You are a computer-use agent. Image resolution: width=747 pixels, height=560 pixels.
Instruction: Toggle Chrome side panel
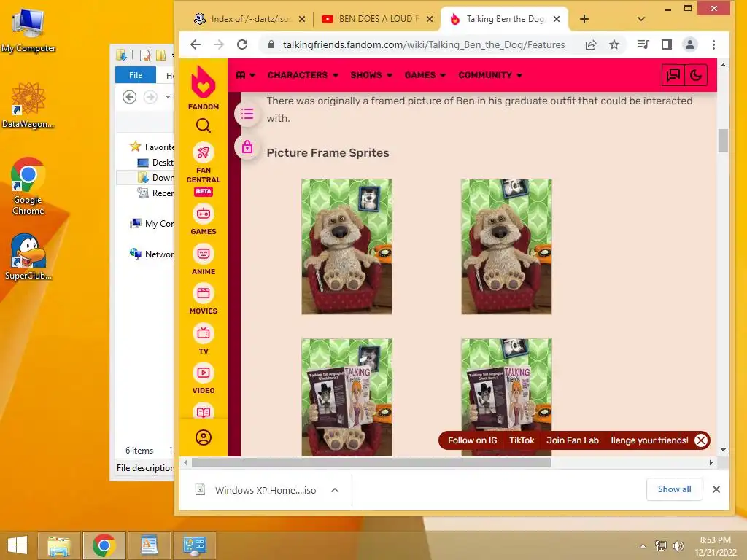(667, 44)
